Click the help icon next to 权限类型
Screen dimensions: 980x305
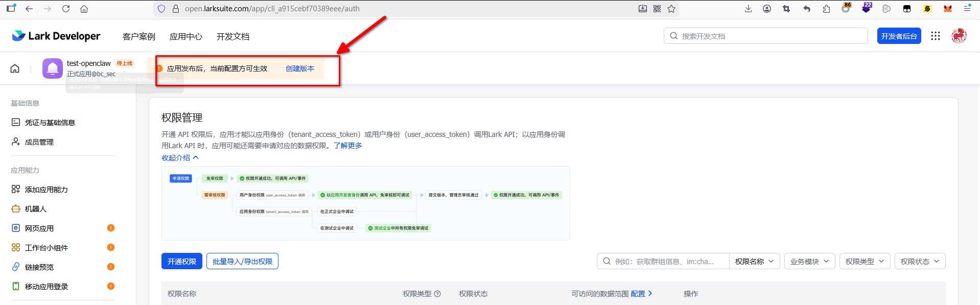(437, 294)
